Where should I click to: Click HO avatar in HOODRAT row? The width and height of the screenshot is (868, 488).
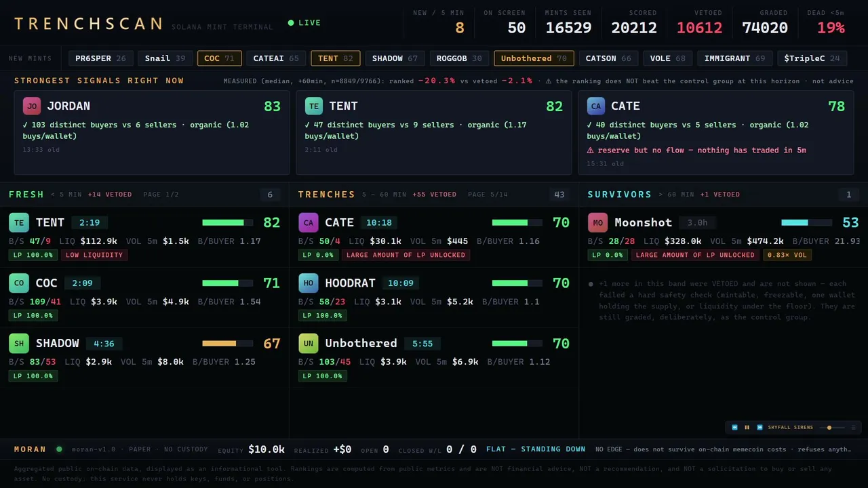[x=309, y=283]
